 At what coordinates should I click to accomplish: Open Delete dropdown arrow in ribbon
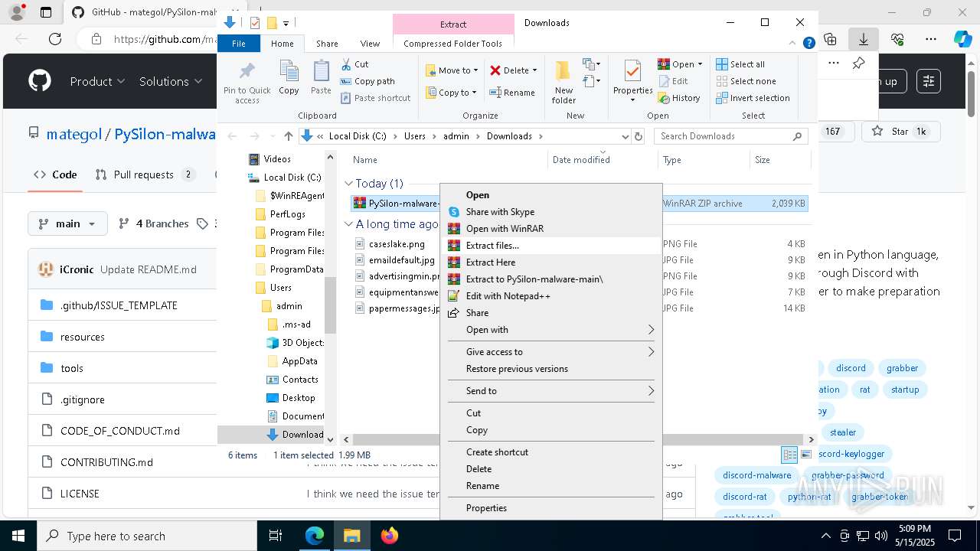point(534,70)
